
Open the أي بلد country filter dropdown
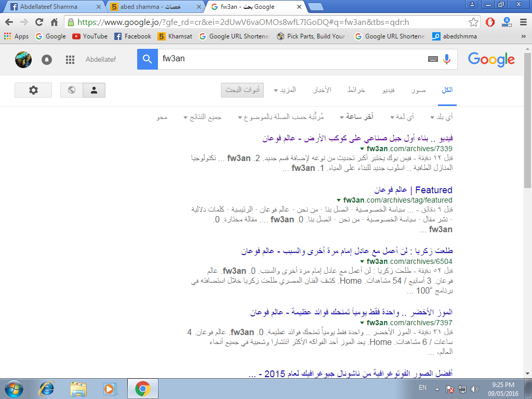[x=442, y=117]
